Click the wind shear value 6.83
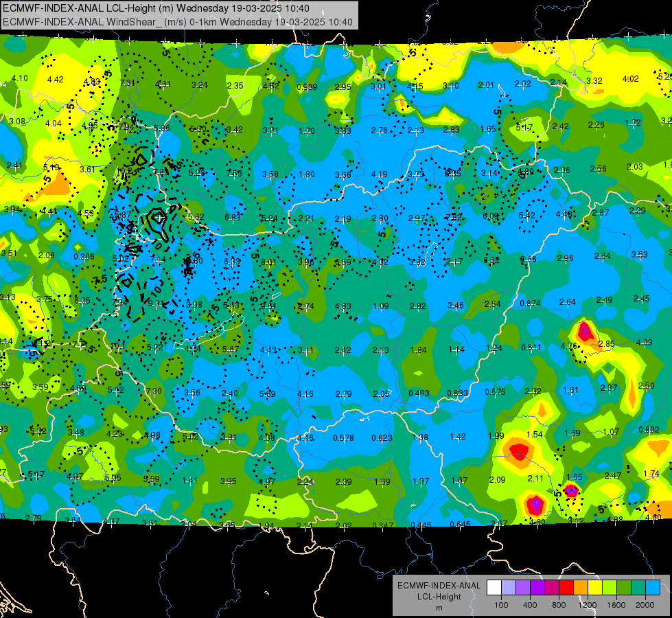672x618 pixels. [233, 218]
